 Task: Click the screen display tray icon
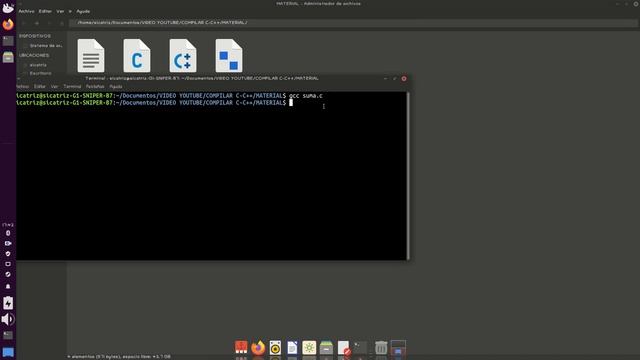[8, 264]
